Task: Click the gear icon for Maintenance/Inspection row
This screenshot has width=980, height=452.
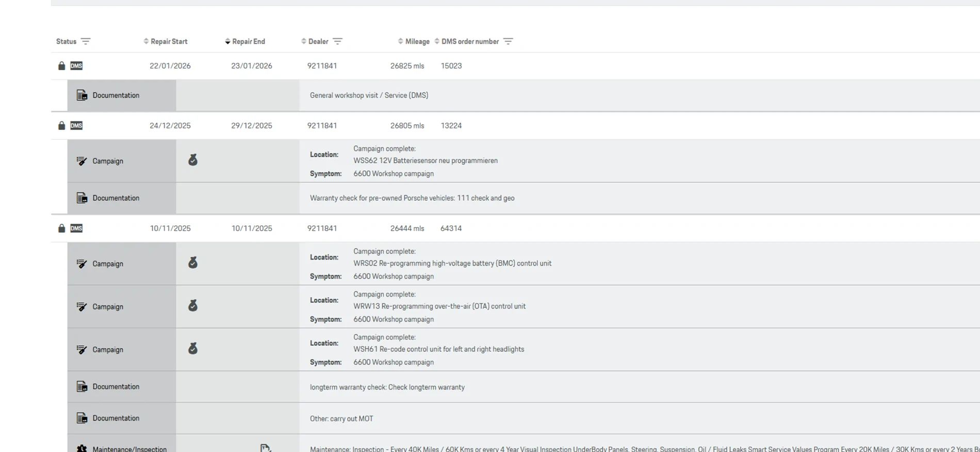Action: pos(81,448)
